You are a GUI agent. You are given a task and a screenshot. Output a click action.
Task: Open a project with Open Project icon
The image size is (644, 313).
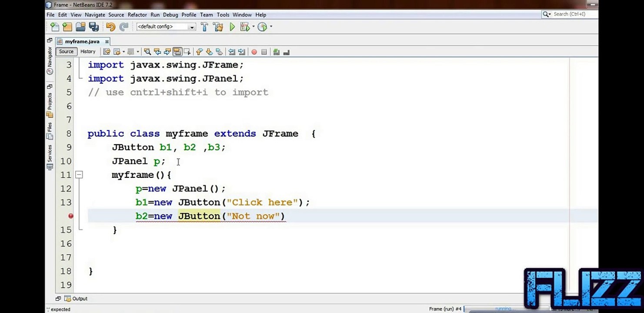(80, 27)
